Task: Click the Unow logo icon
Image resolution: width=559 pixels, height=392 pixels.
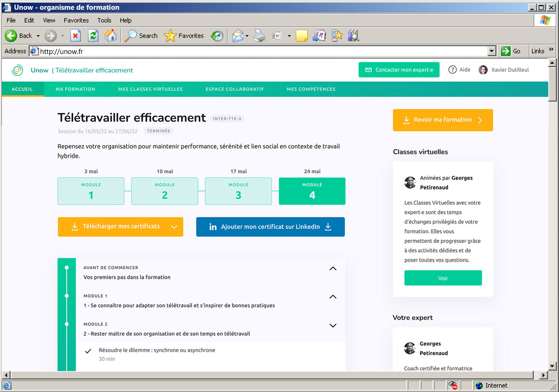Action: 18,70
